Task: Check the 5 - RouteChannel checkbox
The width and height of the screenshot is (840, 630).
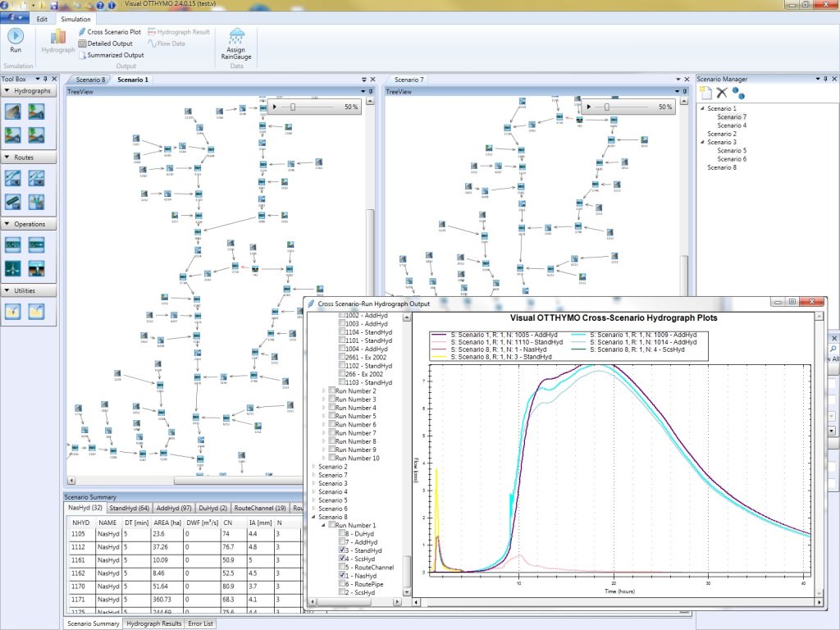Action: 342,567
